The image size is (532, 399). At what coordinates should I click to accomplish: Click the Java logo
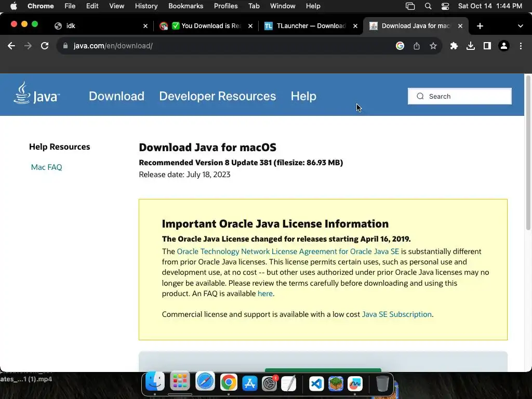click(37, 93)
